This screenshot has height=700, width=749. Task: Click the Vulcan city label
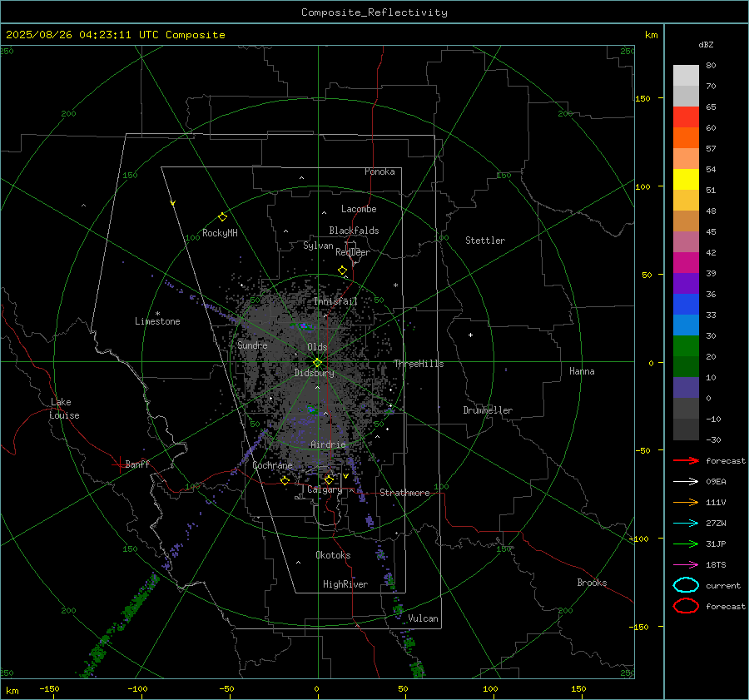424,618
